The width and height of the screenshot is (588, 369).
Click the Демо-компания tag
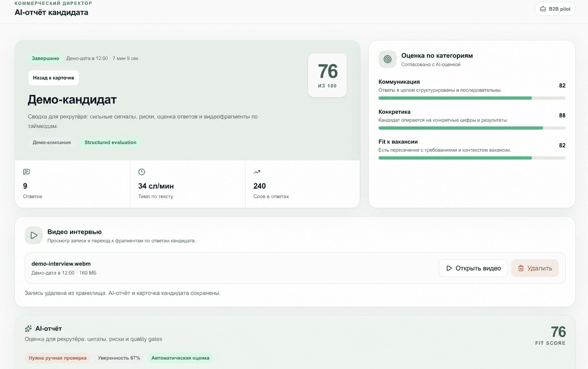click(x=52, y=142)
